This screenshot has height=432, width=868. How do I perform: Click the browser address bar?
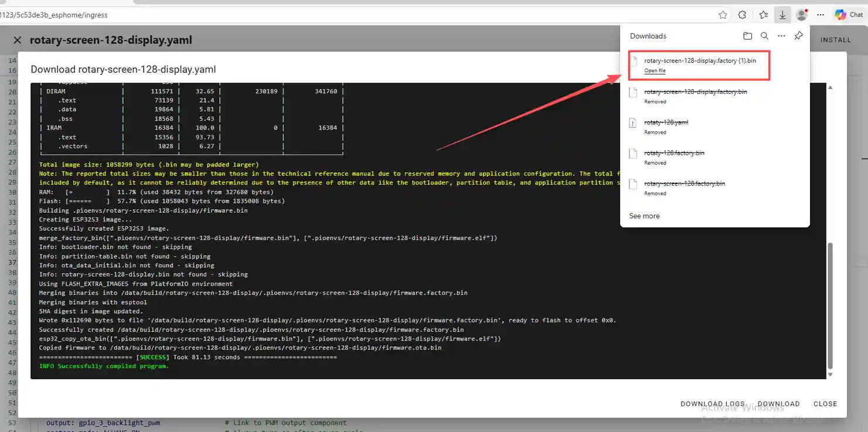click(352, 15)
